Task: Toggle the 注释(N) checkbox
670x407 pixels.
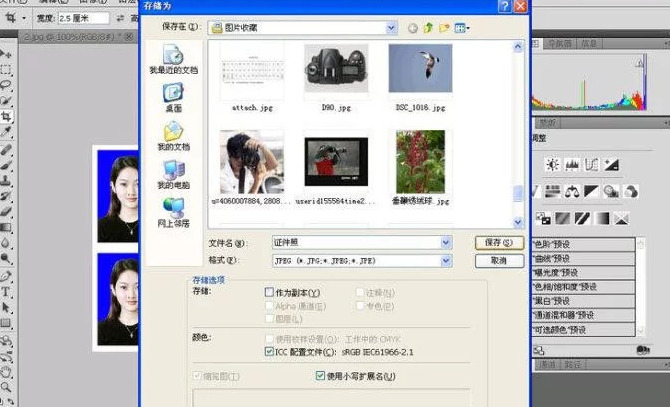Action: coord(360,292)
